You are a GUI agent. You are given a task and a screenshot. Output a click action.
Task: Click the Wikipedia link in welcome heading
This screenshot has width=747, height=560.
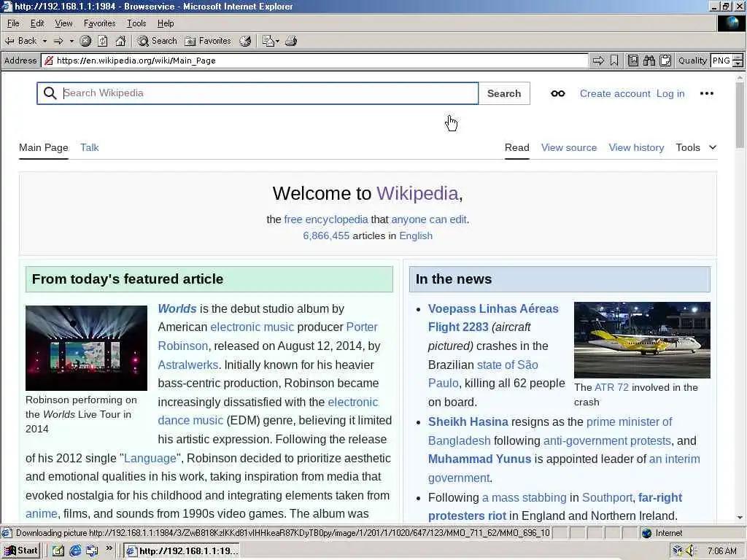point(417,193)
